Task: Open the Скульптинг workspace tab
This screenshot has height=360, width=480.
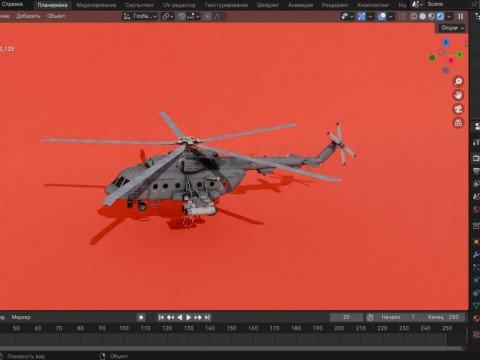Action: pos(140,5)
